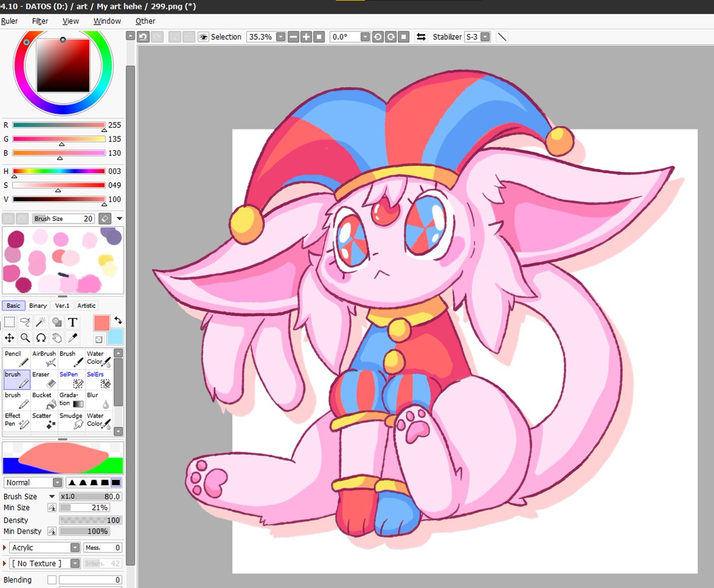Select the Move tool
This screenshot has height=588, width=714.
tap(9, 337)
